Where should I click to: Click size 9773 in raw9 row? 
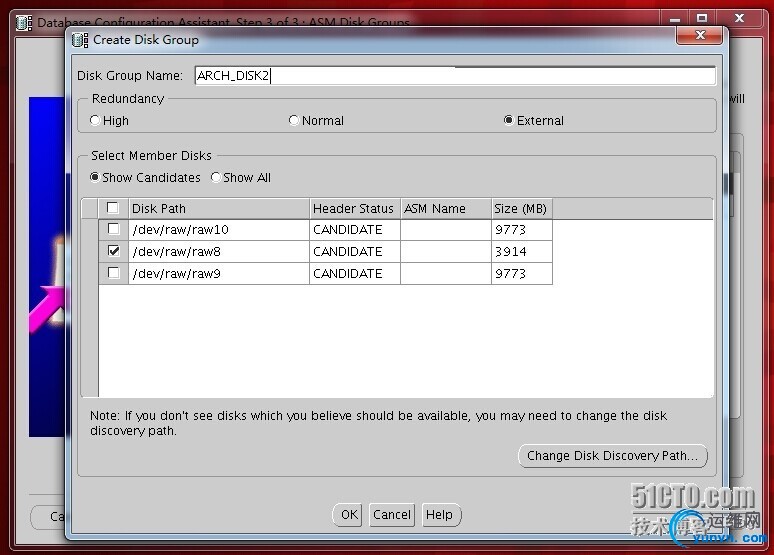(x=522, y=274)
